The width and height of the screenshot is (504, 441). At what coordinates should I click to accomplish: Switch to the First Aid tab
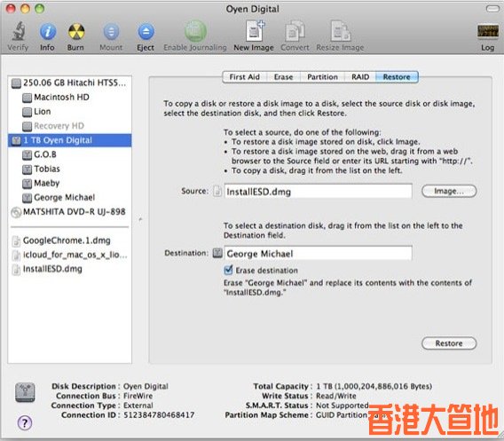coord(244,77)
